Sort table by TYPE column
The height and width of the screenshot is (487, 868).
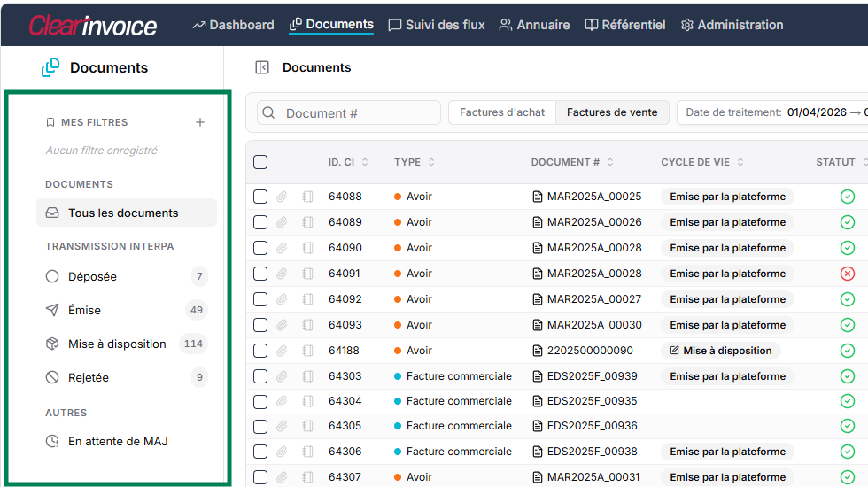415,162
